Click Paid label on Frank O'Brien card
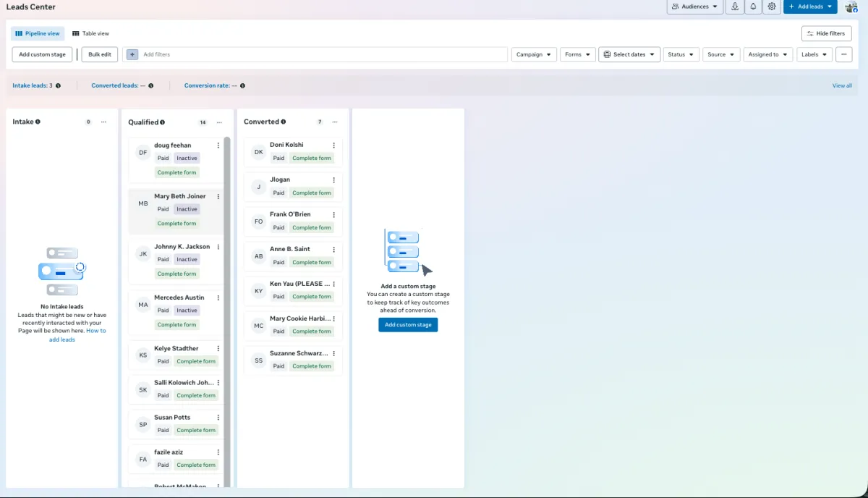The height and width of the screenshot is (498, 868). click(x=278, y=227)
